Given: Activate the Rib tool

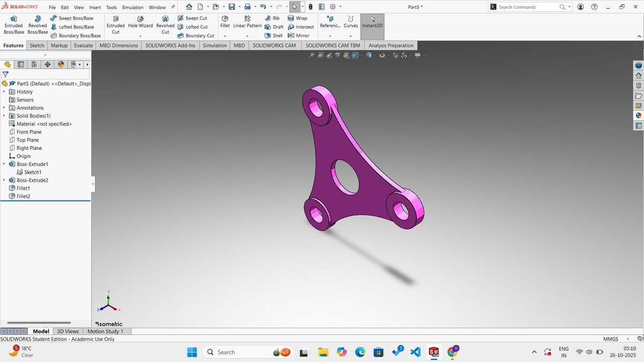Looking at the screenshot, I should pos(272,18).
